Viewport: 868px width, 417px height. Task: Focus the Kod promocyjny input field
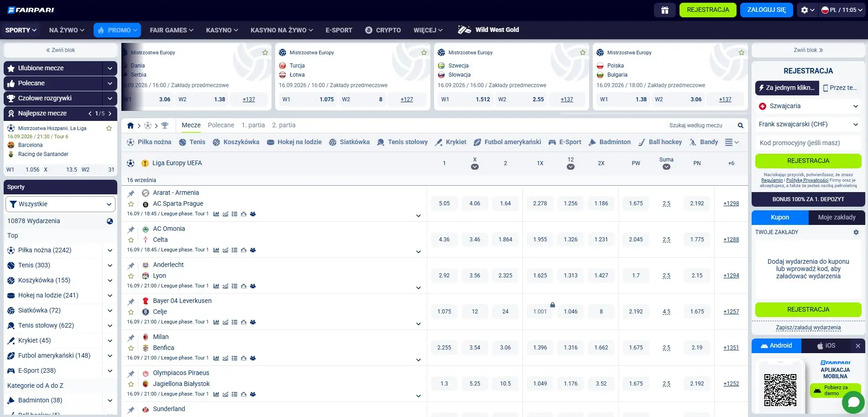(808, 143)
